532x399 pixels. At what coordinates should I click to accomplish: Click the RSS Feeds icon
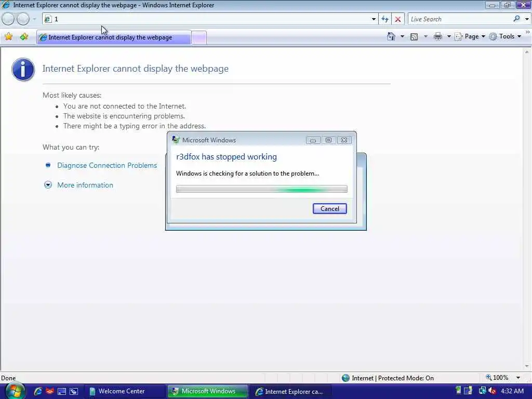(x=414, y=37)
